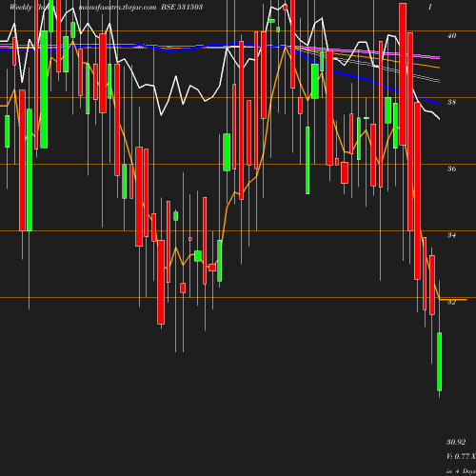Select the 40 price axis label
476x476 pixels.
[451, 35]
